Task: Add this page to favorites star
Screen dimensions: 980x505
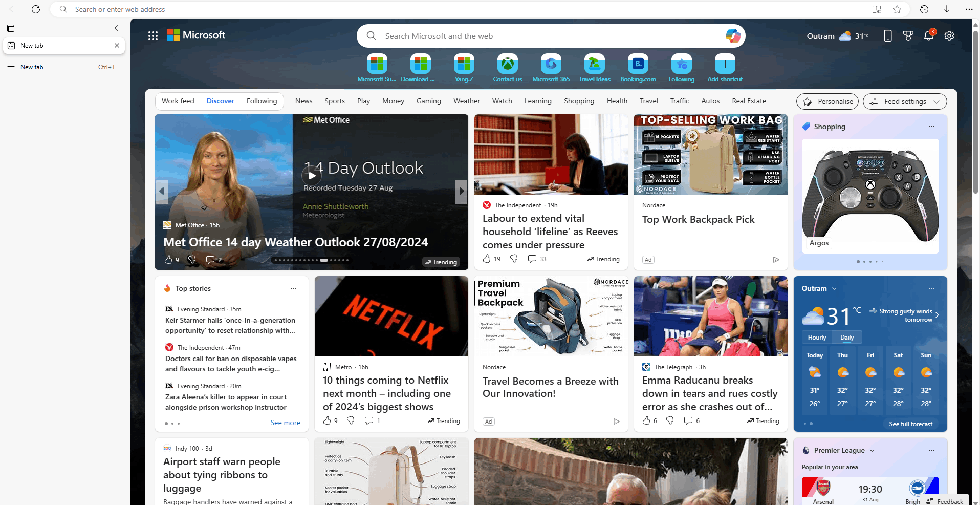Action: 897,9
